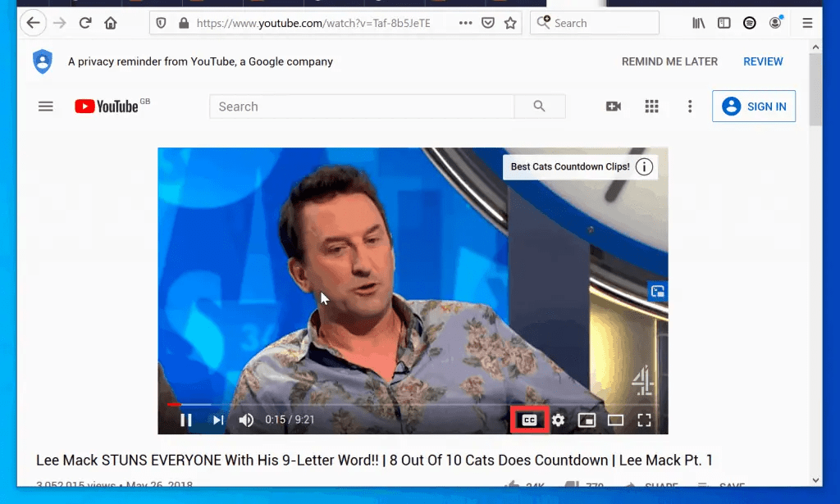Image resolution: width=840 pixels, height=504 pixels.
Task: Go home via the YouTube logo
Action: (x=106, y=106)
